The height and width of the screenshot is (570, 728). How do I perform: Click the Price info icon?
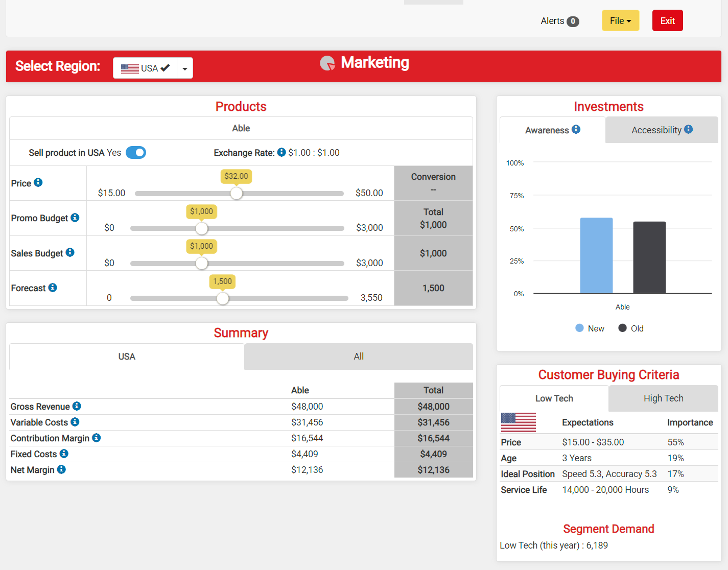38,182
